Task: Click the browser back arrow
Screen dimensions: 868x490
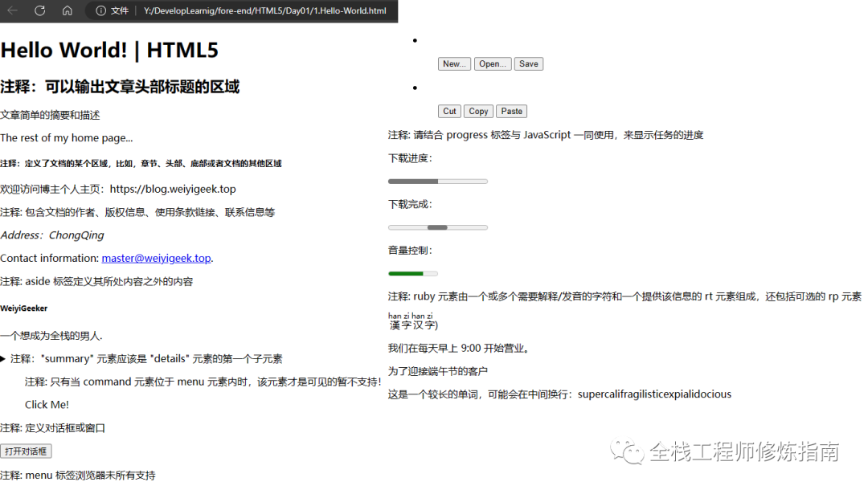Action: [x=13, y=10]
